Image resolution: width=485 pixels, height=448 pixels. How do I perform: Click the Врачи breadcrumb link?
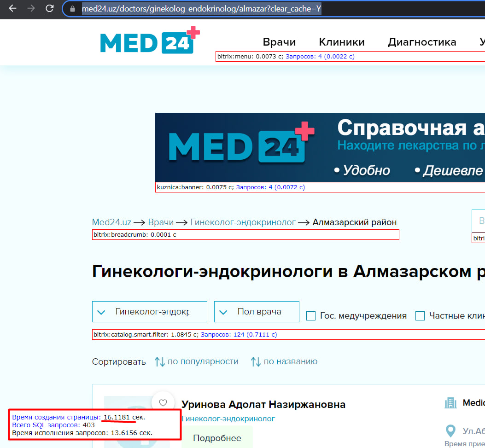coord(161,222)
